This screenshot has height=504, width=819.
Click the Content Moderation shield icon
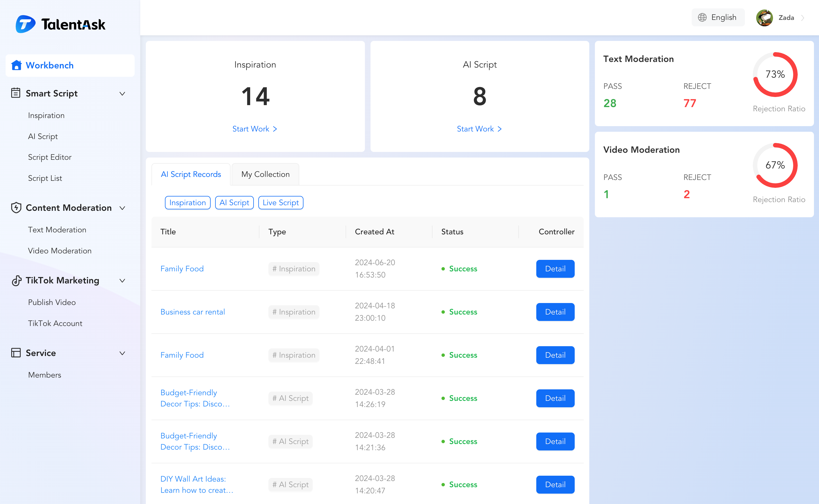16,208
